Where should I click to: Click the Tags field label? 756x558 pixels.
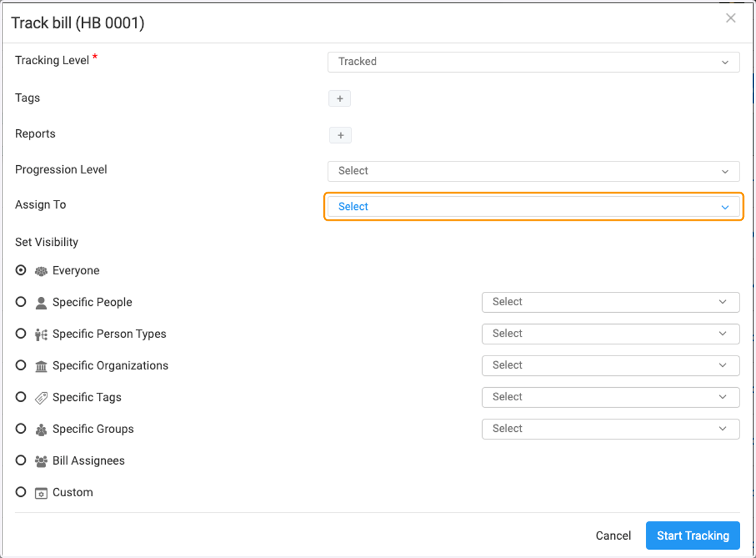click(x=28, y=98)
